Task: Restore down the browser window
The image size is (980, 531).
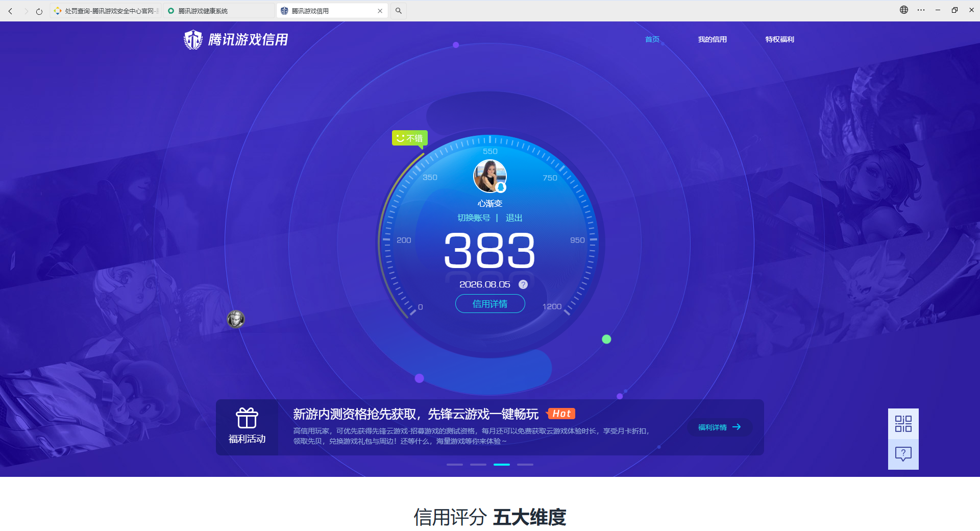Action: tap(954, 10)
